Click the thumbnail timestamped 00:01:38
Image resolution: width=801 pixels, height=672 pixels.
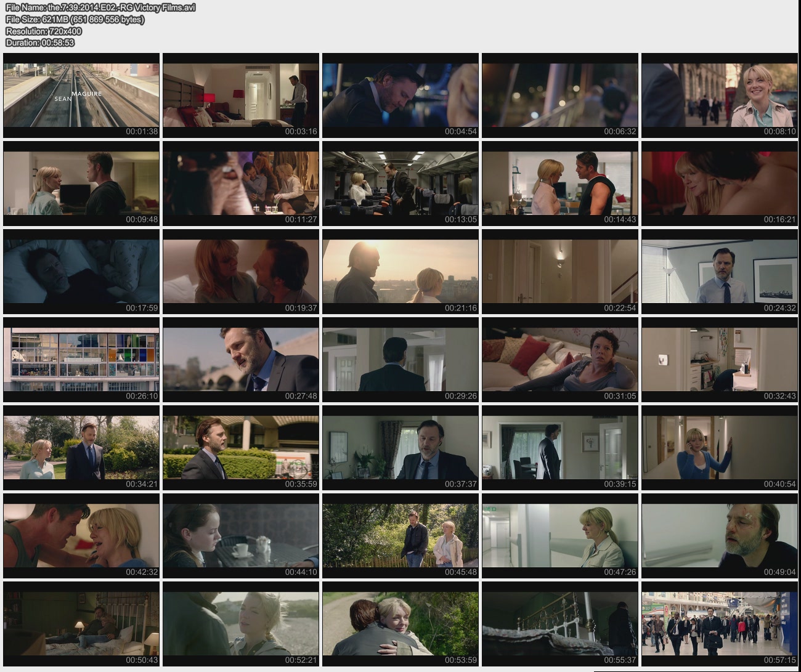point(81,95)
